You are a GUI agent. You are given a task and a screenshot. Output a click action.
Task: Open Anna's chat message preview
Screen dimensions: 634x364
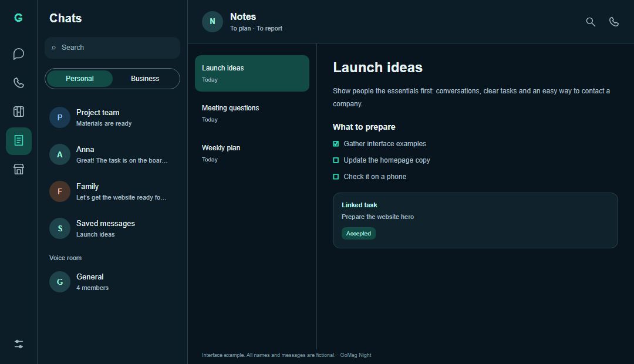(122, 160)
